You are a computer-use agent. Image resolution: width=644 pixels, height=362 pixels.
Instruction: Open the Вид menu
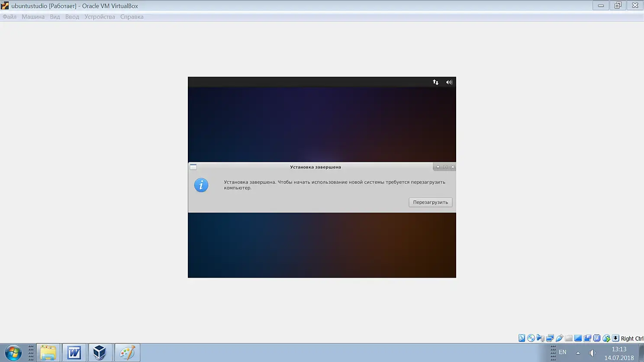point(55,17)
